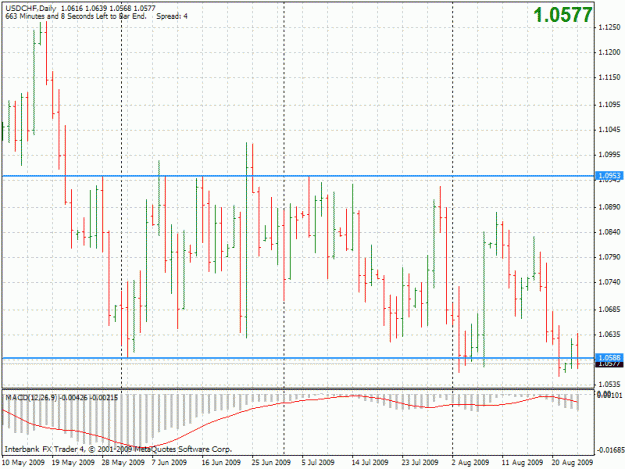
Task: Click the 1.0890 price scale label
Action: tap(609, 207)
